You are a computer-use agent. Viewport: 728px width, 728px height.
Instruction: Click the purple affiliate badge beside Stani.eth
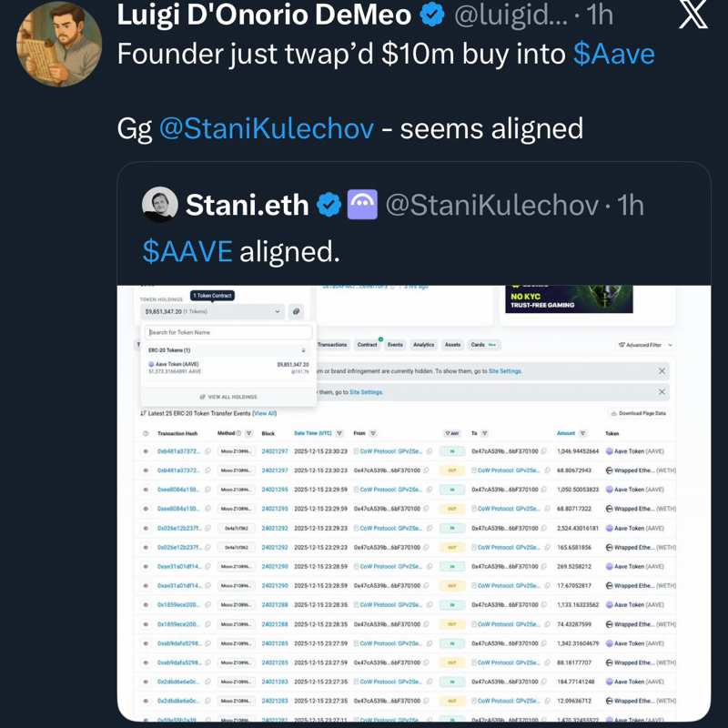[362, 205]
